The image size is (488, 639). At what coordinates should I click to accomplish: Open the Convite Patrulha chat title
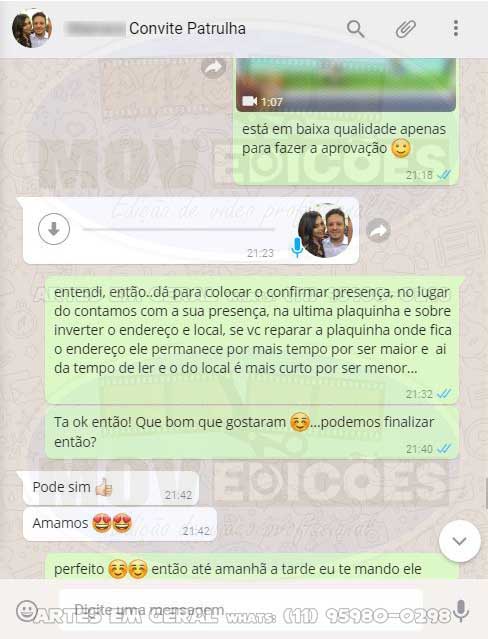coord(187,29)
